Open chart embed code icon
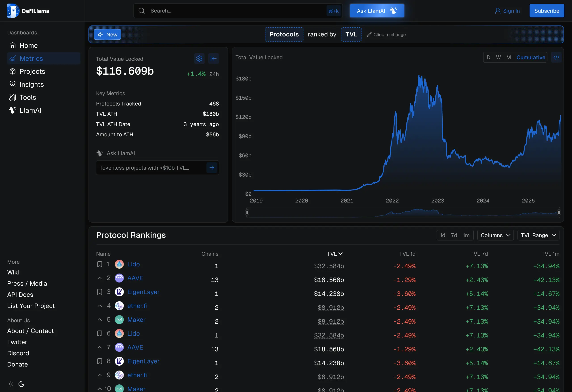This screenshot has height=392, width=572. click(556, 57)
